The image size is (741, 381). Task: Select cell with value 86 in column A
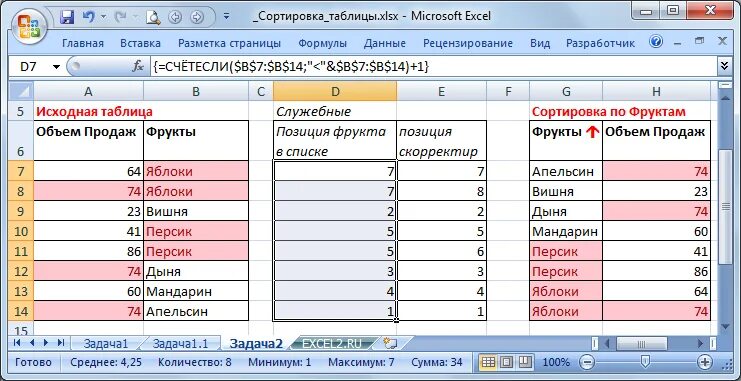88,251
